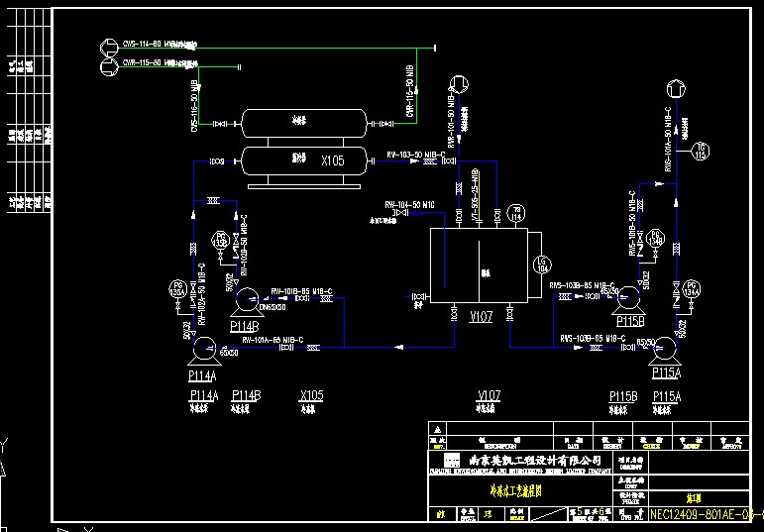Click the company name in title block
Screen dimensions: 764x532
(x=534, y=460)
